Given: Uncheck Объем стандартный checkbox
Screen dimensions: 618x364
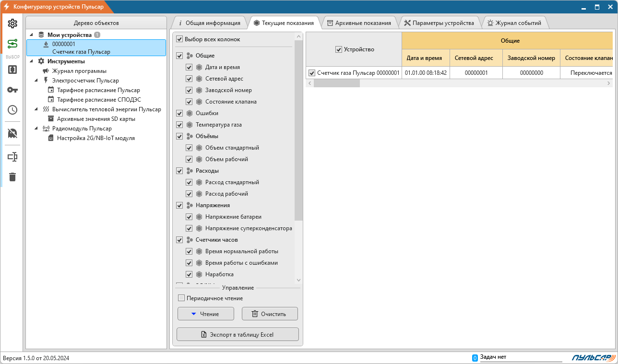Looking at the screenshot, I should click(189, 148).
